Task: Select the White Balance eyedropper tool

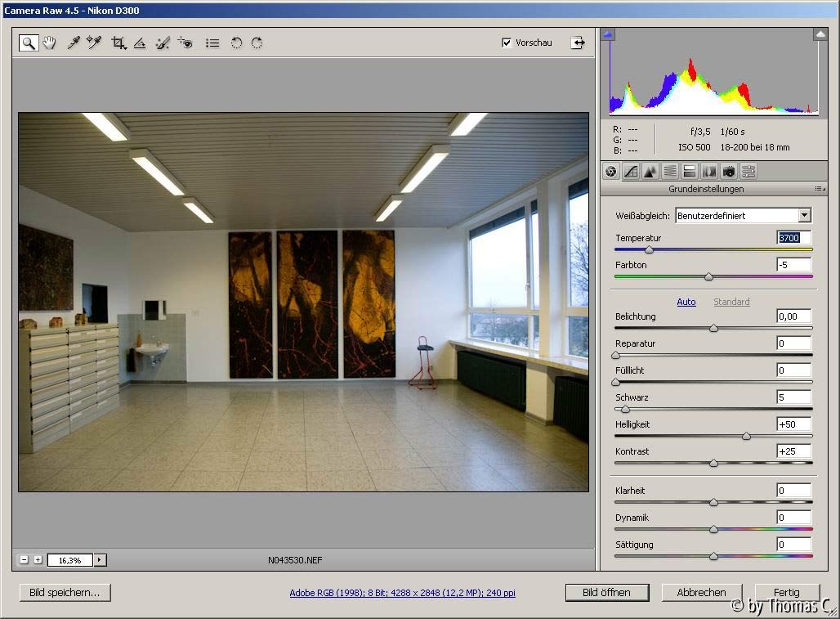Action: 74,43
